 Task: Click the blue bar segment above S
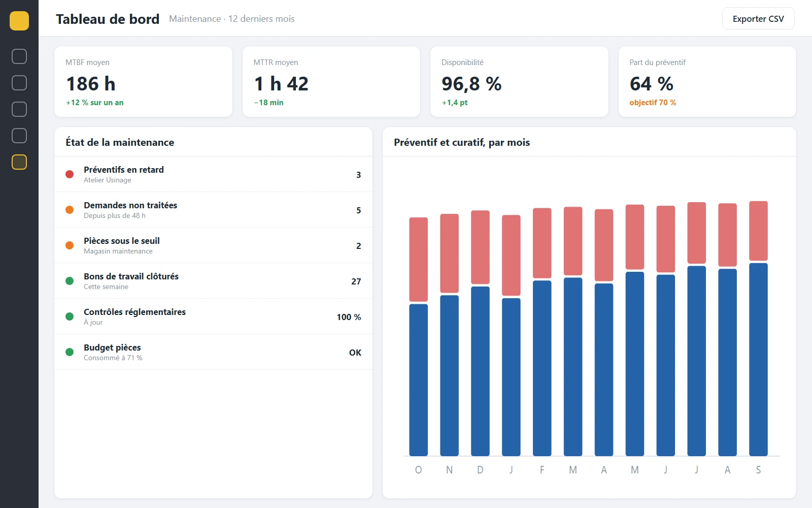coord(758,360)
